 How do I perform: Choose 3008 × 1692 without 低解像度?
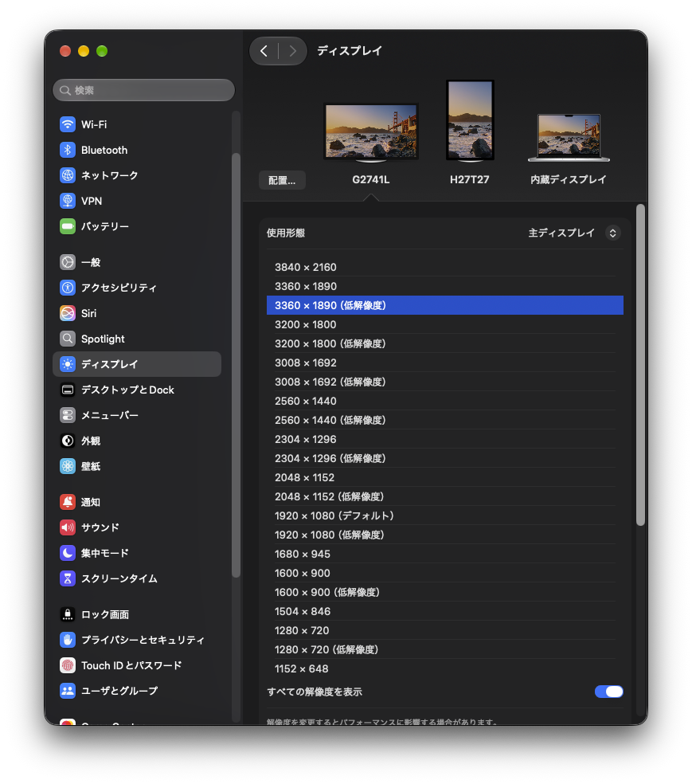click(444, 363)
